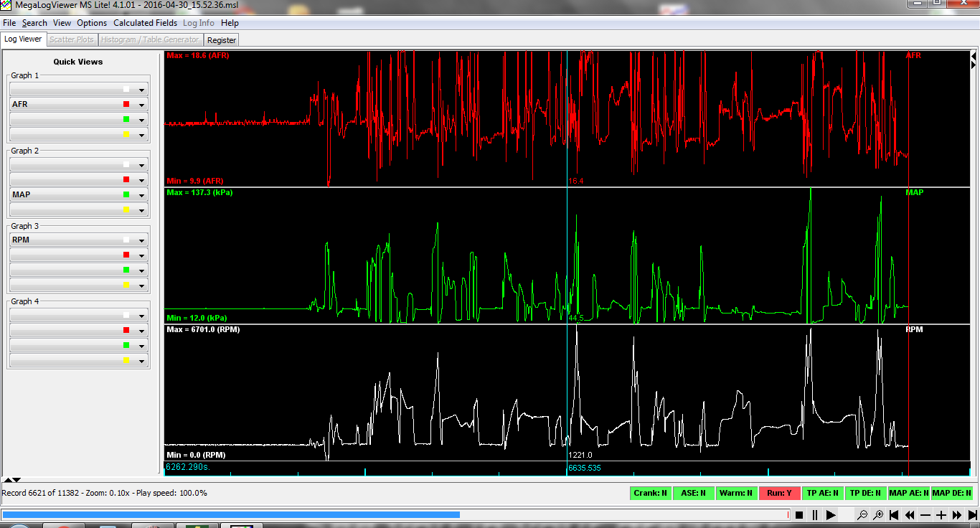980x528 pixels.
Task: Start log playback with Play button
Action: 831,515
